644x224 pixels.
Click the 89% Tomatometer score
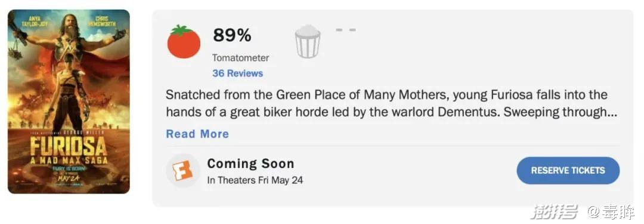pyautogui.click(x=232, y=35)
